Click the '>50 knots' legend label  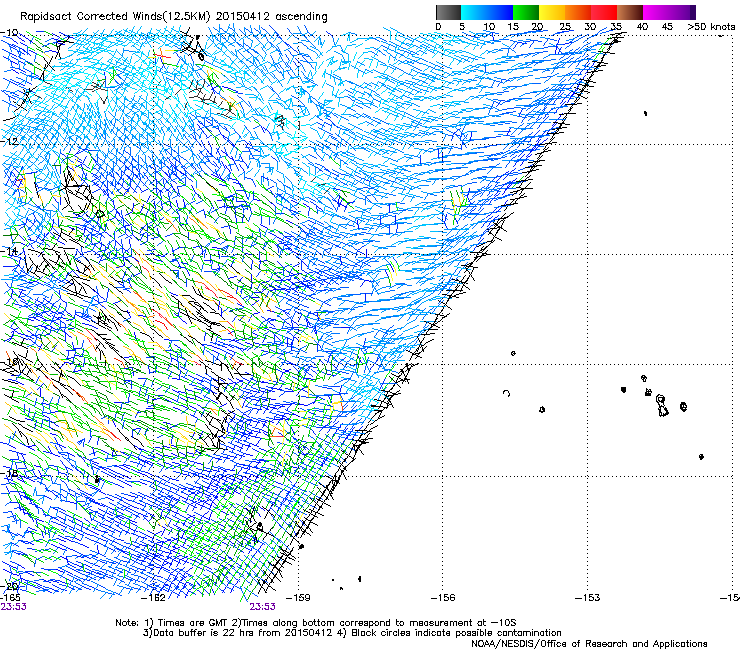[711, 27]
